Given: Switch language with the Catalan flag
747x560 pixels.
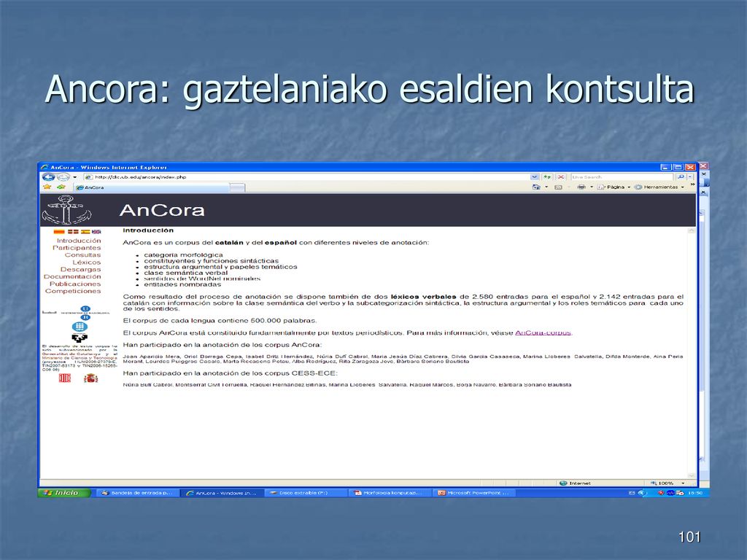Looking at the screenshot, I should pos(59,232).
